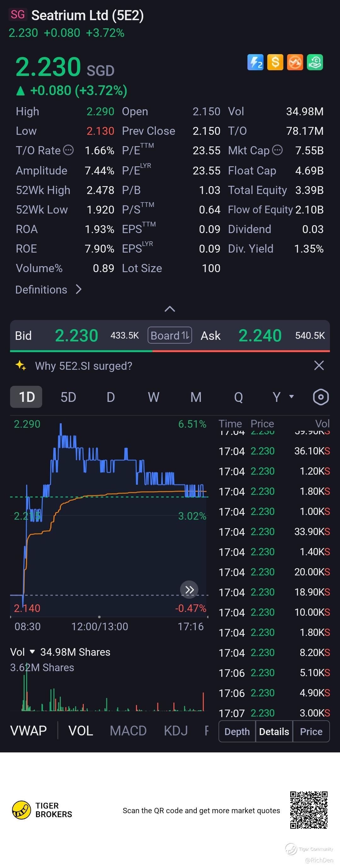Tap the Div. Yield value 1.35%
Image resolution: width=340 pixels, height=868 pixels.
(309, 249)
